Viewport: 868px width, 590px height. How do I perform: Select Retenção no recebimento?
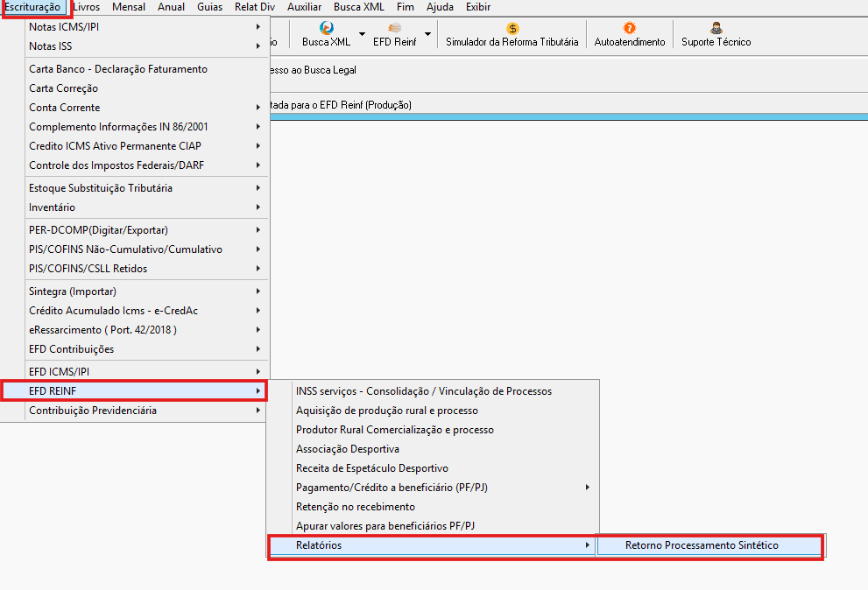433,507
